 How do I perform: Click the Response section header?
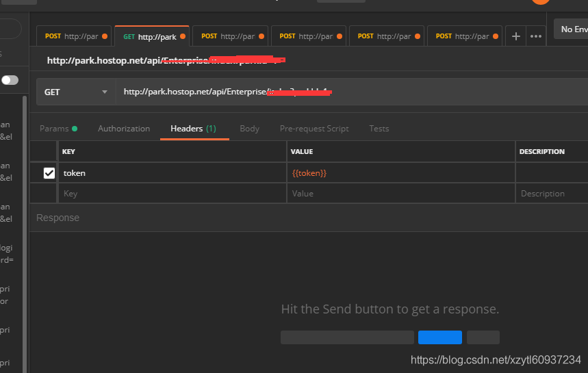[57, 218]
